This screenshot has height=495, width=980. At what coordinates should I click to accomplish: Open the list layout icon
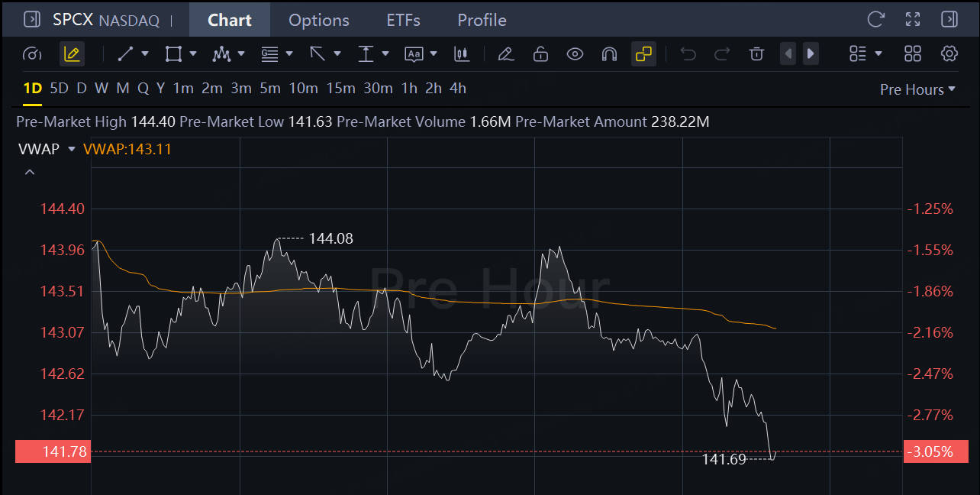pyautogui.click(x=858, y=53)
